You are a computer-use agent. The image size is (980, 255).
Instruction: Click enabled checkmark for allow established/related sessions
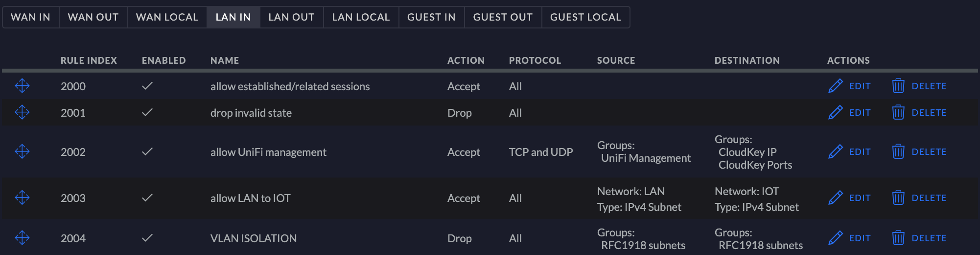click(x=147, y=86)
